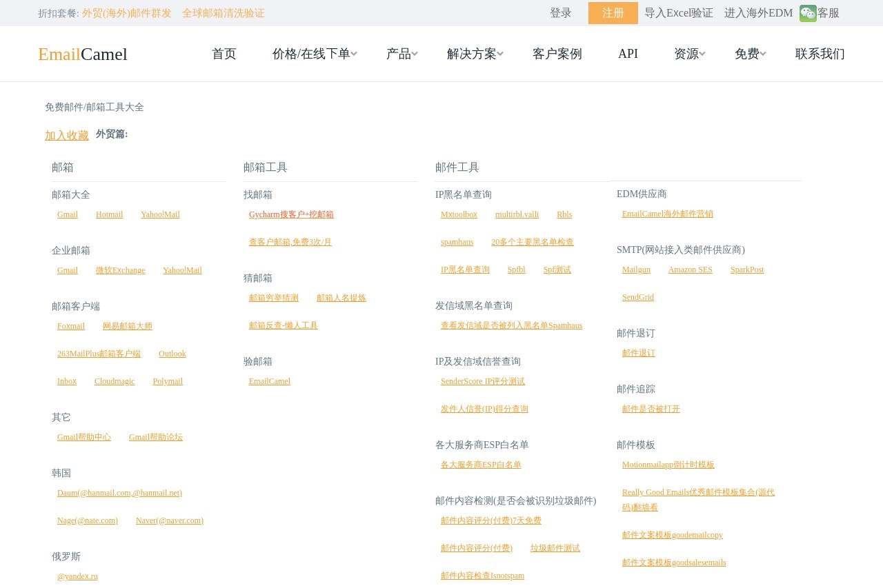Open the 邮件退订 link below the heading
Screen dimensions: 883x588
coord(639,353)
